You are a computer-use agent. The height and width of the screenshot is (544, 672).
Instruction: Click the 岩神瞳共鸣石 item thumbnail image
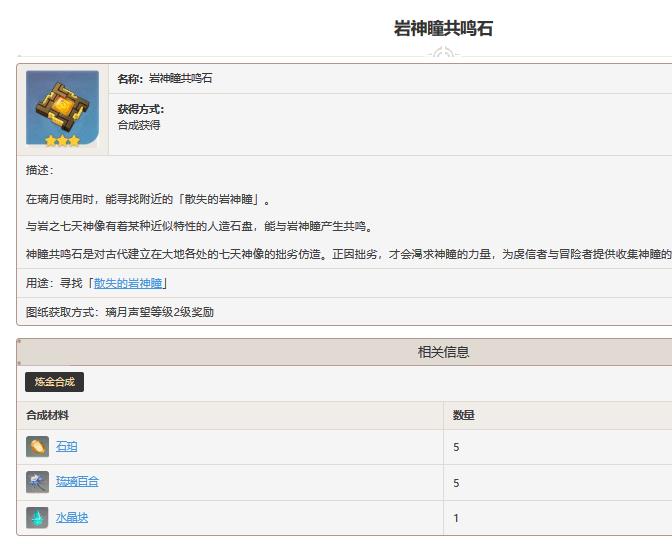pyautogui.click(x=62, y=104)
